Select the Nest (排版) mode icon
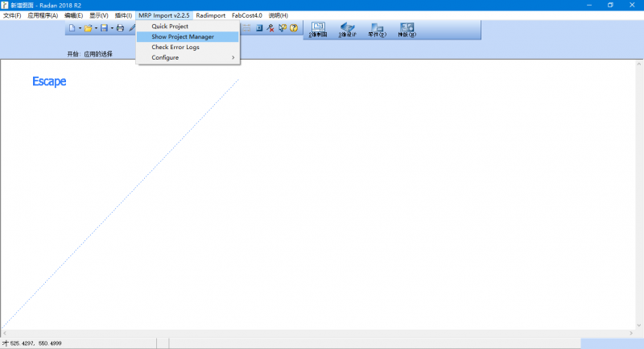The image size is (644, 349). click(407, 30)
